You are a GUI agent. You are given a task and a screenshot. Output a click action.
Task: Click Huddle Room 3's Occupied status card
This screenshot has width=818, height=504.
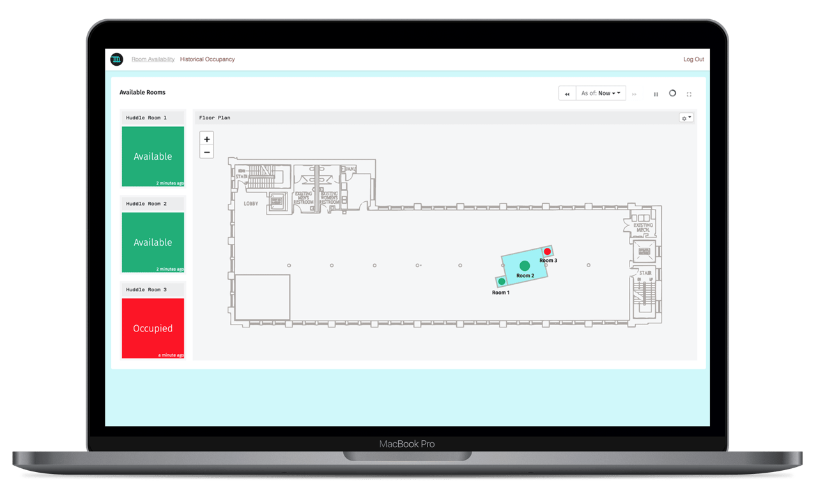153,328
